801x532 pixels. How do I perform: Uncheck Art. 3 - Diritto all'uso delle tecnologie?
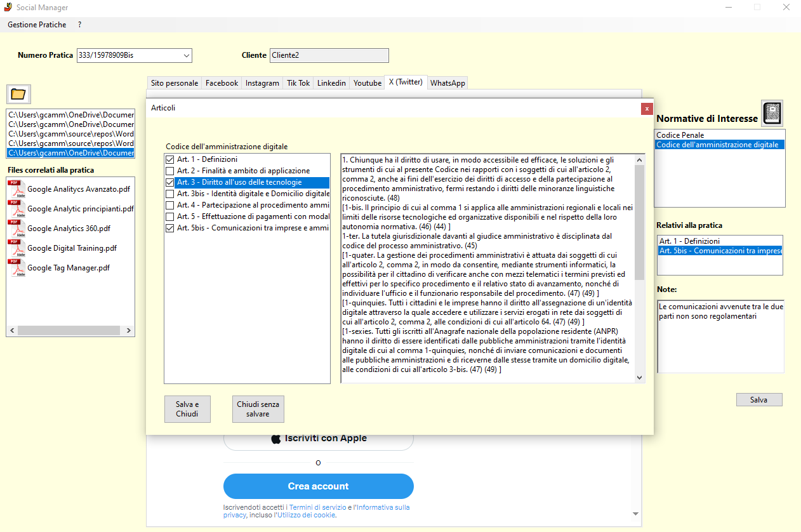click(x=169, y=182)
